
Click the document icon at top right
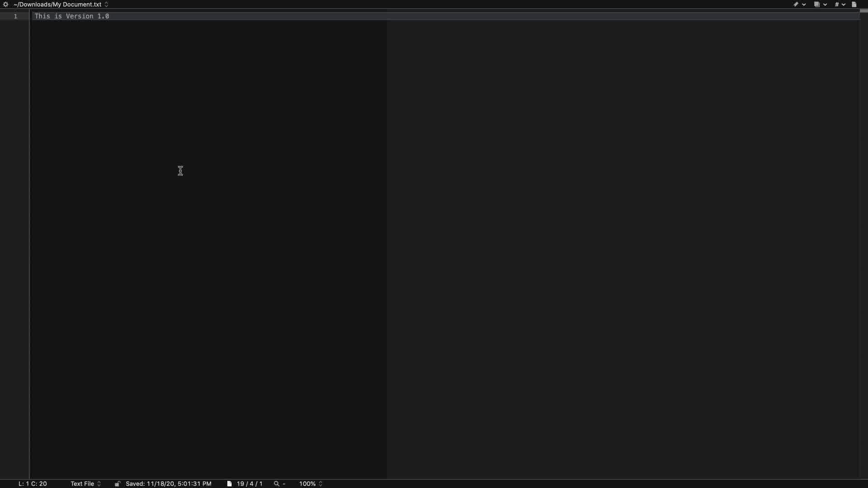(x=854, y=5)
